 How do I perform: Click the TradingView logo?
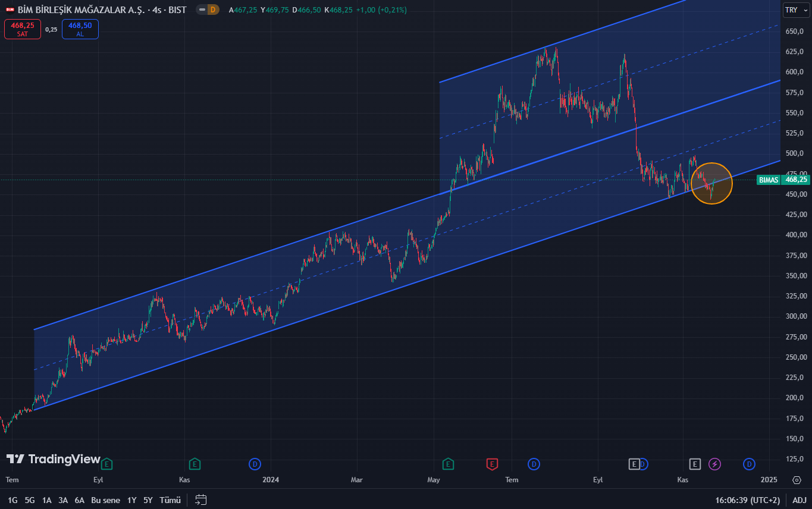54,459
